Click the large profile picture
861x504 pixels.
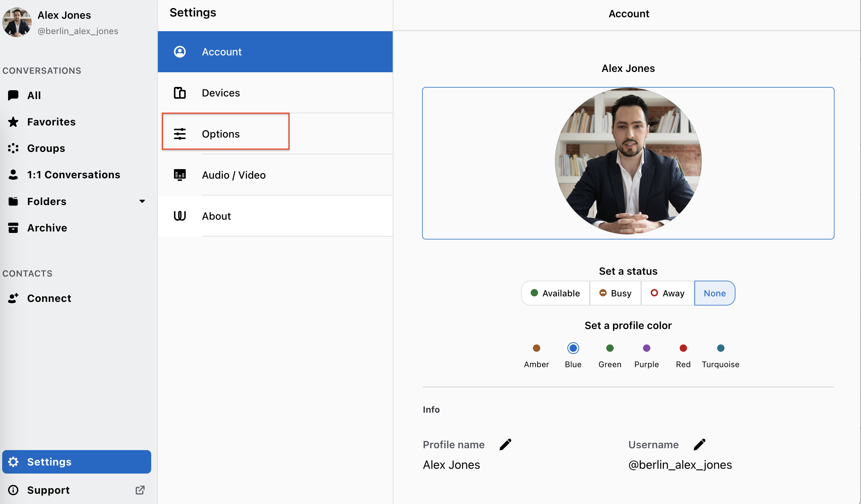pyautogui.click(x=628, y=161)
